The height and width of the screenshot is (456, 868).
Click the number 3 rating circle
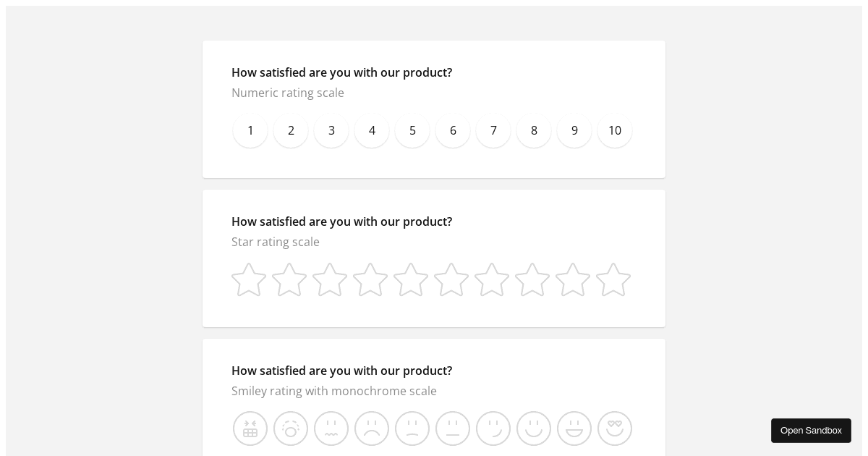click(x=331, y=130)
